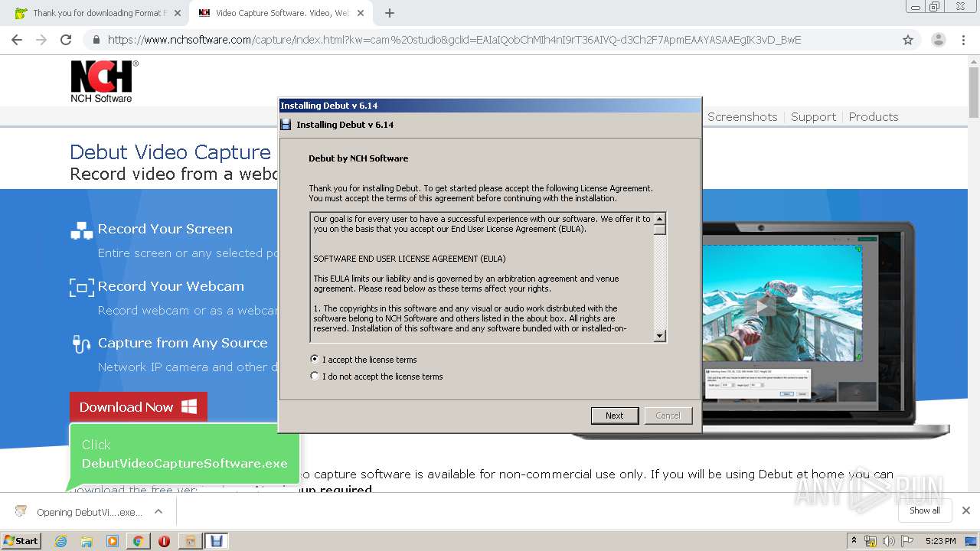Click the Record Your Screen heading
Screen dimensions: 980x551
165,229
